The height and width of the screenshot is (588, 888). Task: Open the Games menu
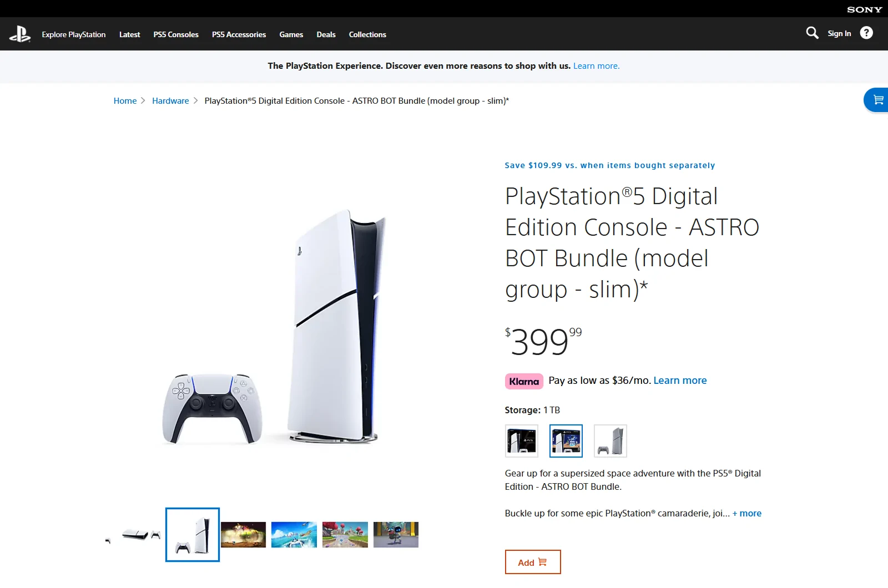pyautogui.click(x=291, y=34)
